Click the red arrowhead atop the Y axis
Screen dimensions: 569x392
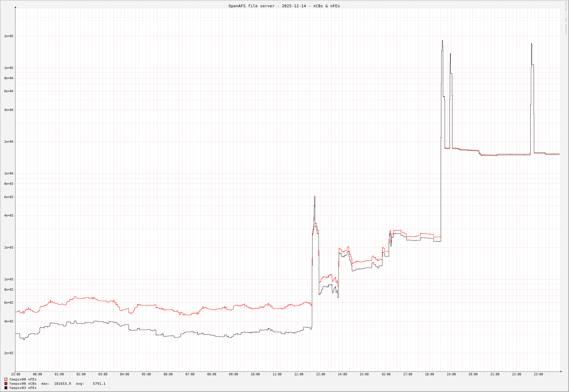point(15,7)
